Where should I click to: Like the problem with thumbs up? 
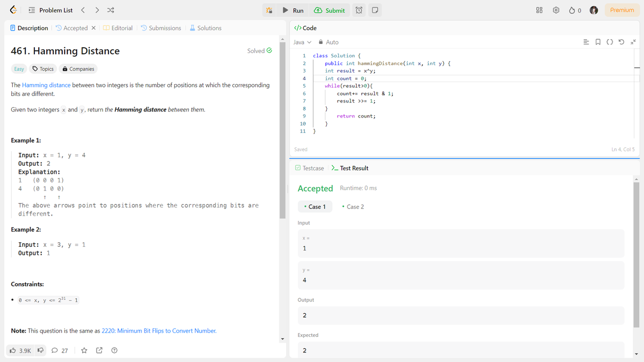coord(21,351)
